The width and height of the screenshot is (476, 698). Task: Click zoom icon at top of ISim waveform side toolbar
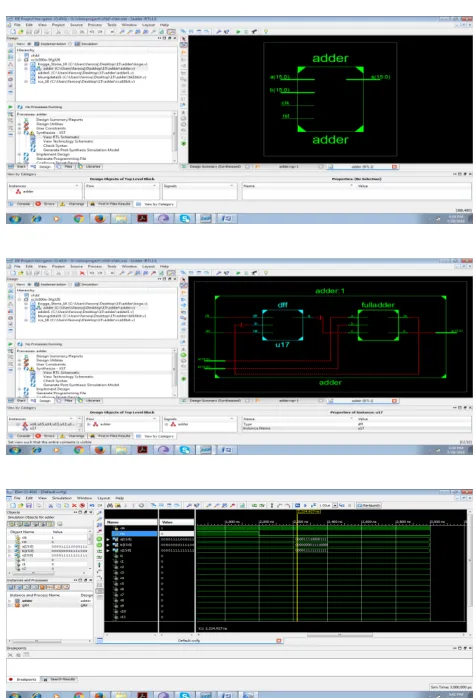click(x=99, y=513)
